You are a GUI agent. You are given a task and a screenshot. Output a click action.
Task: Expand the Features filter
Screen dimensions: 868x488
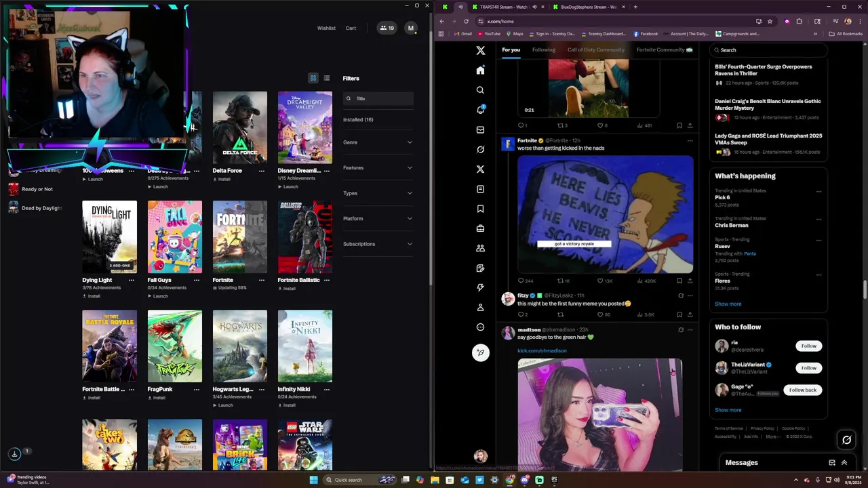378,167
